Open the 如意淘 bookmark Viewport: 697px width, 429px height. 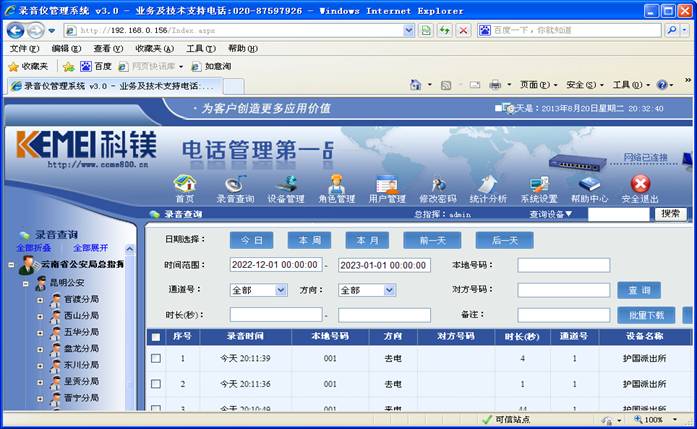(x=211, y=66)
